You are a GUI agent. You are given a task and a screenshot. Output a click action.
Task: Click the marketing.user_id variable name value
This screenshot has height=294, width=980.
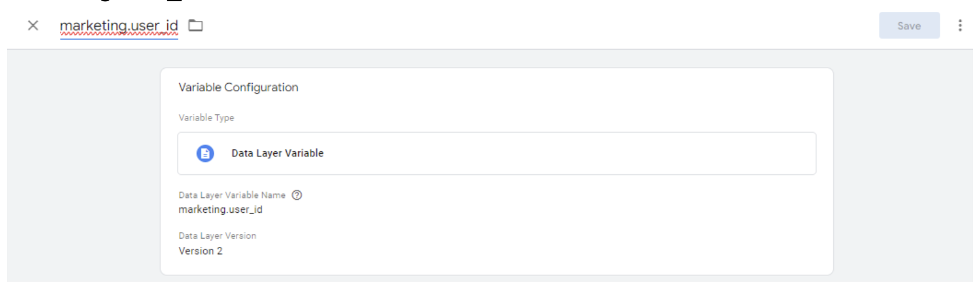tap(221, 210)
